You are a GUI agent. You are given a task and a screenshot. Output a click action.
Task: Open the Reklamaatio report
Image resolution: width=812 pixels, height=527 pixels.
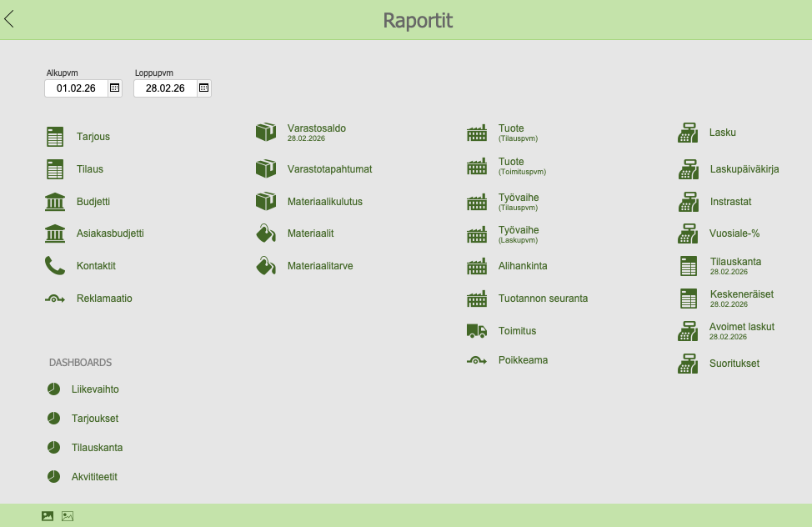pyautogui.click(x=104, y=299)
